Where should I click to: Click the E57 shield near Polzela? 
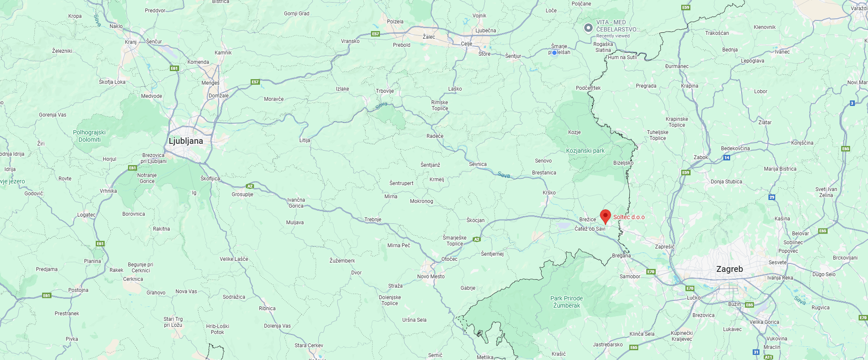375,34
